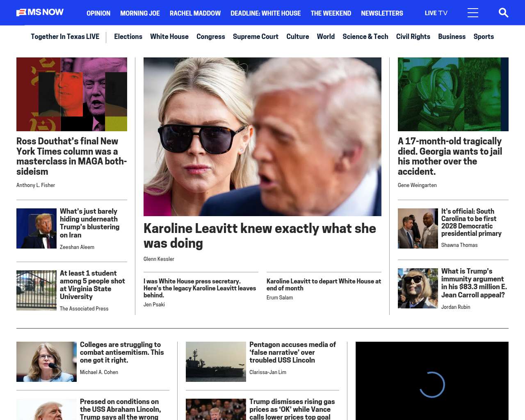
Task: View author Michael A. Cohen
Action: [x=99, y=372]
